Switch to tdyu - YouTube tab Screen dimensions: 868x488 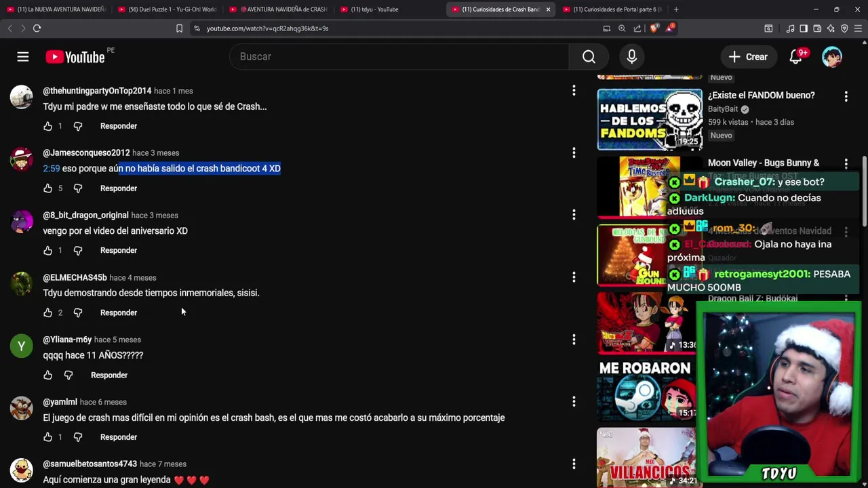[390, 9]
